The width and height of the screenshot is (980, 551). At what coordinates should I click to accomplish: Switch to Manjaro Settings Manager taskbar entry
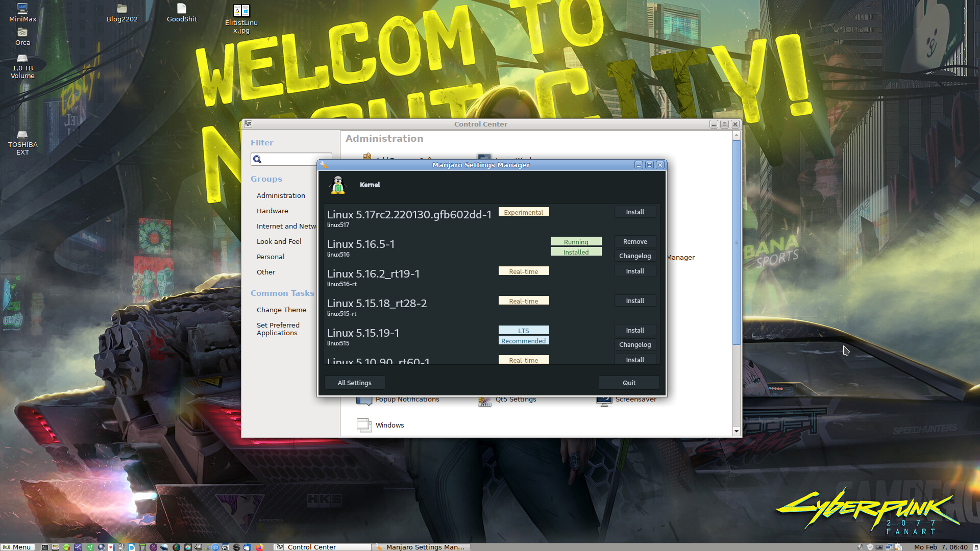[x=421, y=547]
